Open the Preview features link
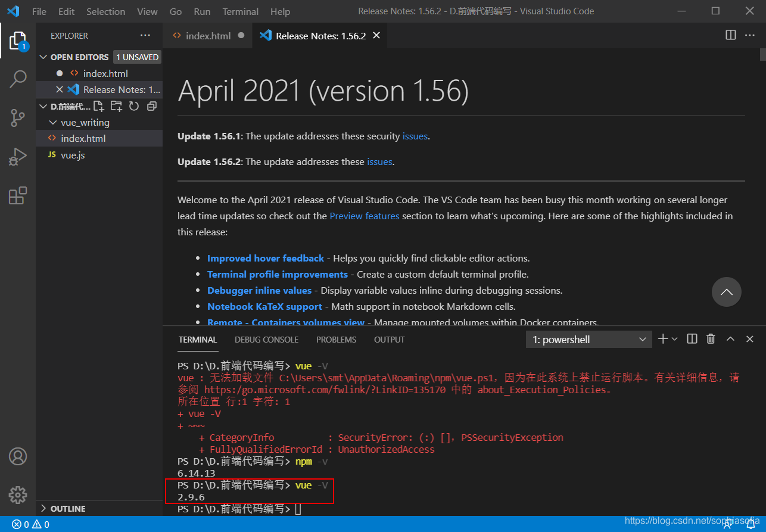This screenshot has width=766, height=532. (364, 216)
